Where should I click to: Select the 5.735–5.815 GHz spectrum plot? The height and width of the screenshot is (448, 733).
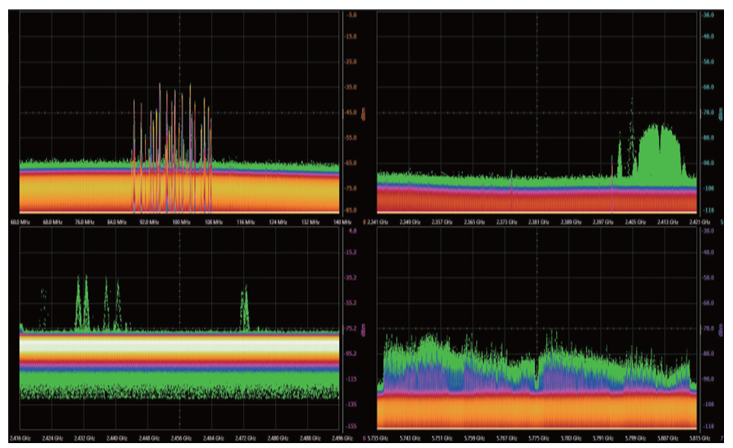click(x=537, y=328)
